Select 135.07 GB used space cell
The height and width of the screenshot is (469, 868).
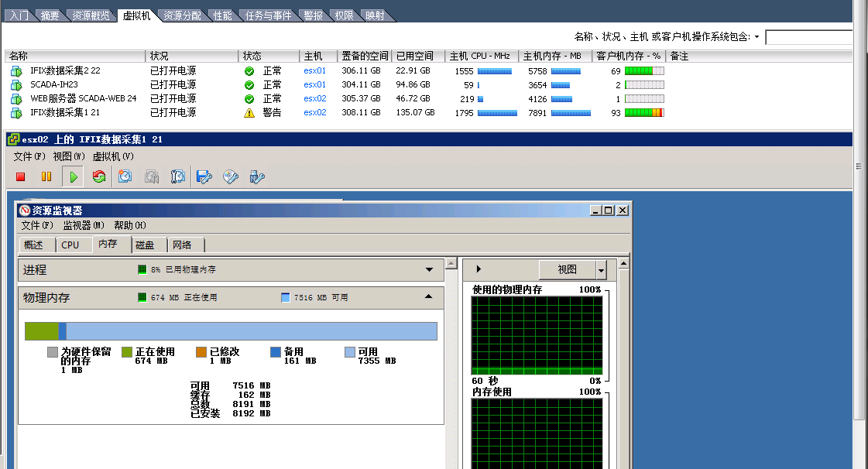coord(415,112)
